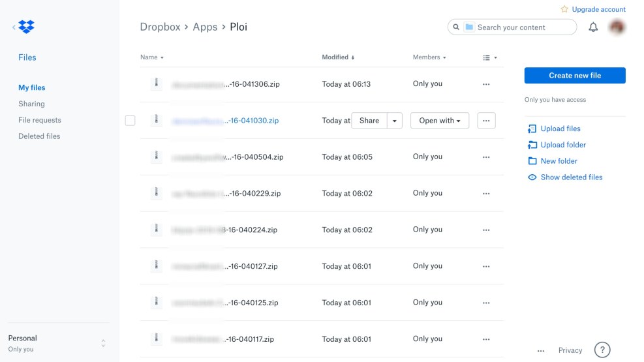The width and height of the screenshot is (644, 362).
Task: Open file named ...-16-040117.zip
Action: (x=223, y=339)
